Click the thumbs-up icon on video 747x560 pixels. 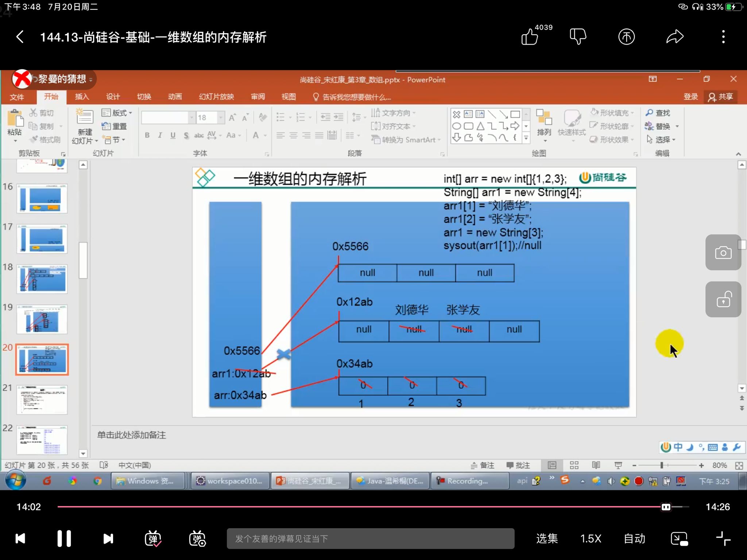529,36
